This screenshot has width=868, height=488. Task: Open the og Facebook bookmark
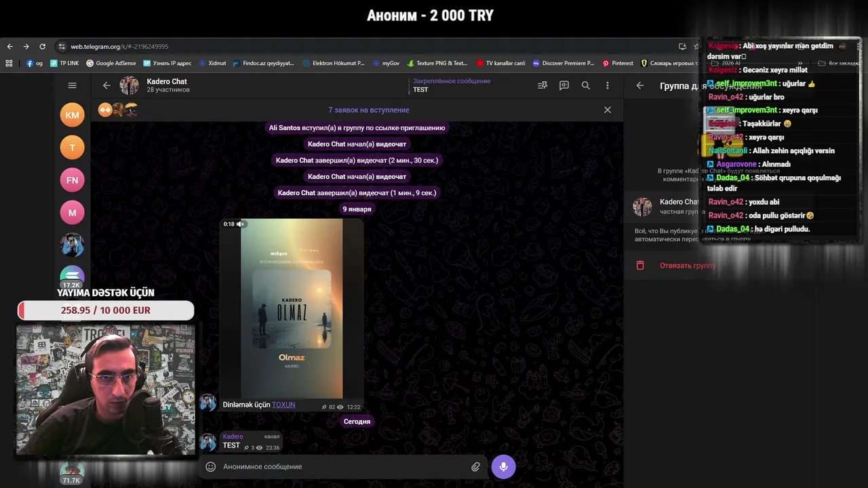pyautogui.click(x=35, y=63)
